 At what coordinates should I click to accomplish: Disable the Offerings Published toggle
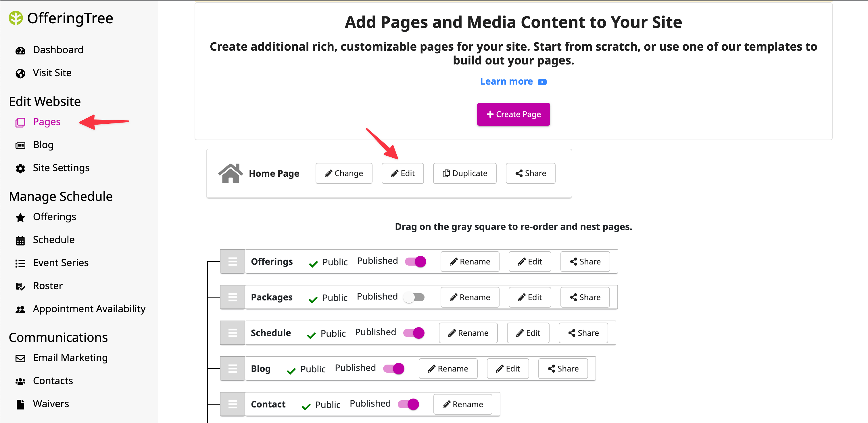point(415,261)
